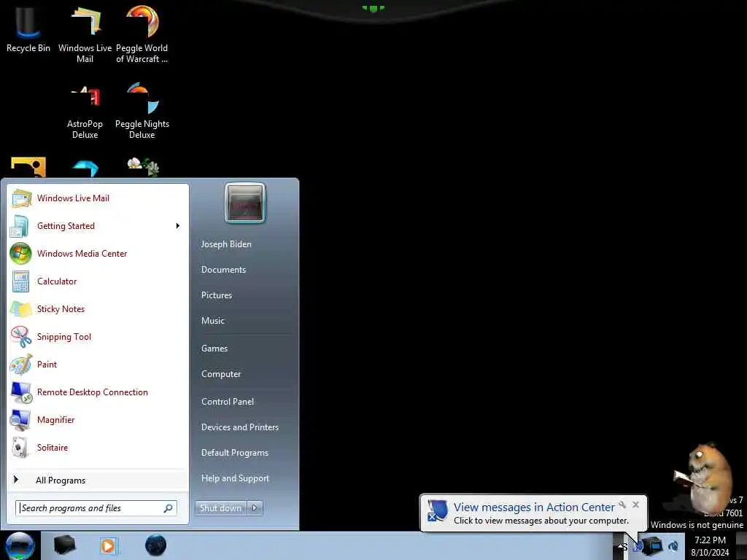Open Help and Support
The image size is (747, 560).
235,478
